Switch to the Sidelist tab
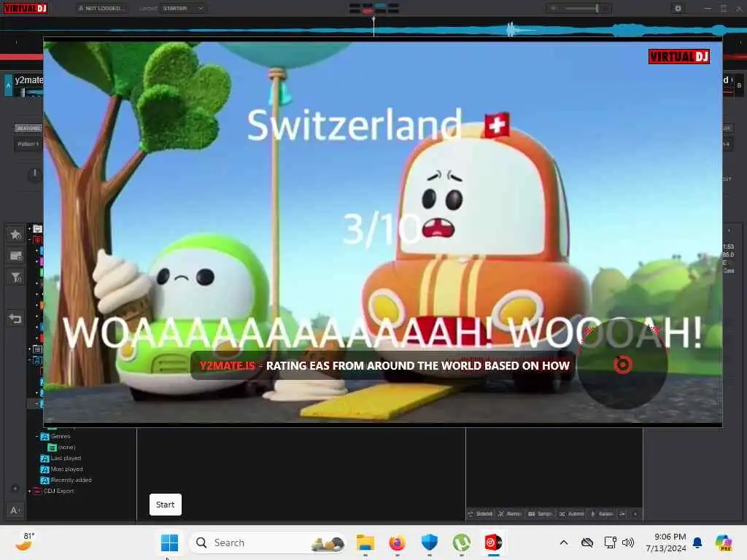747x560 pixels. tap(481, 514)
